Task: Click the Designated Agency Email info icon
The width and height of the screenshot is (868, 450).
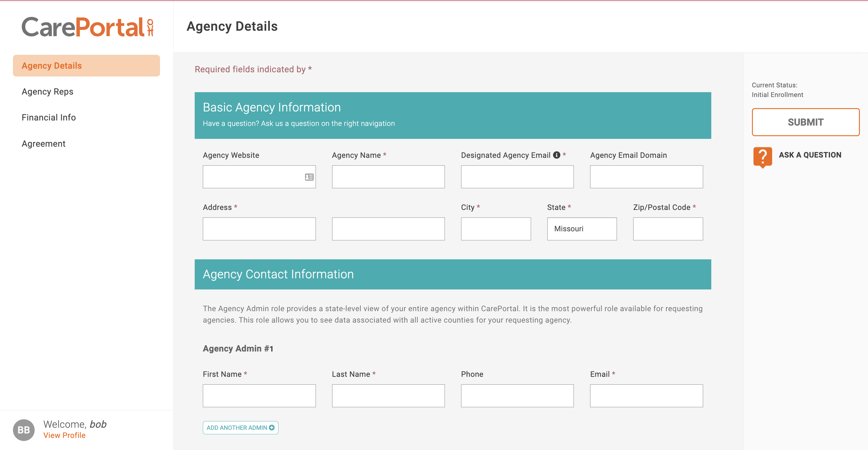Action: 557,155
